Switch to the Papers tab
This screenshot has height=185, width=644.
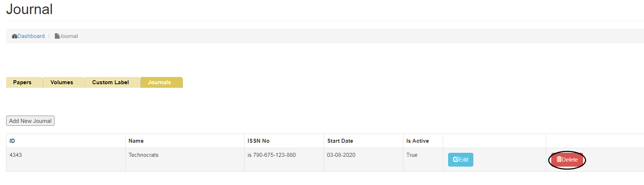[22, 82]
